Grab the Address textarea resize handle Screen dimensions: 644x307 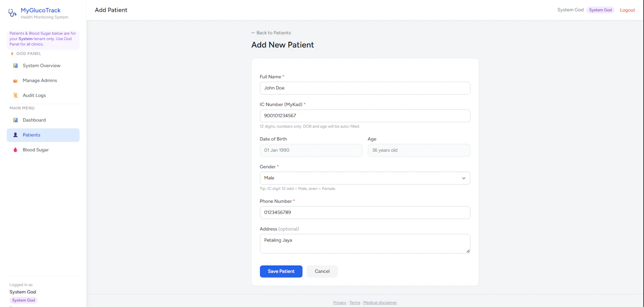point(468,251)
